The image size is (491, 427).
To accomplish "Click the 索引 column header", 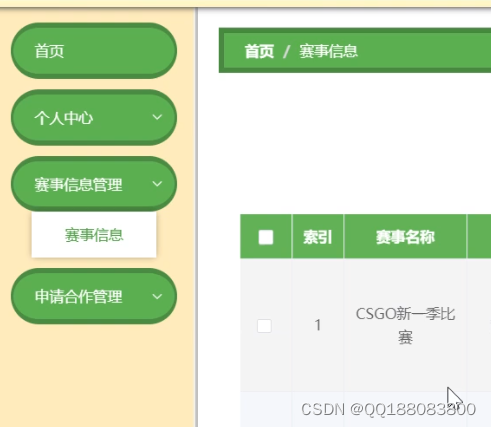I will pyautogui.click(x=318, y=237).
